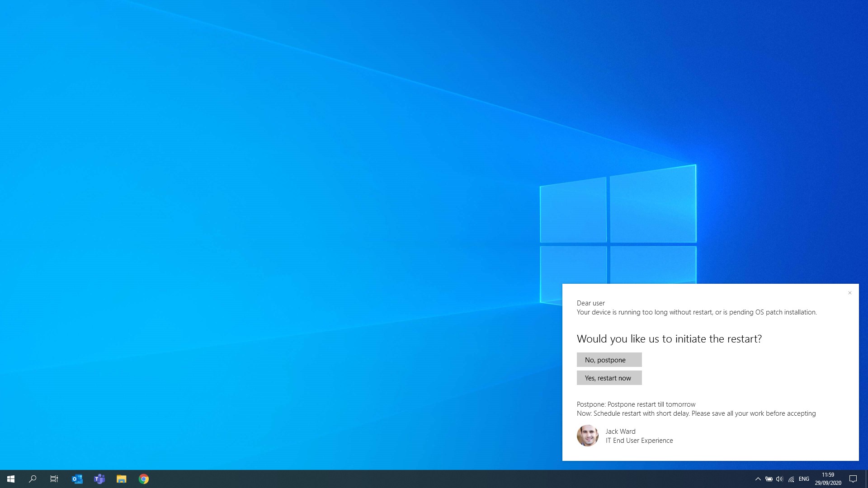This screenshot has width=868, height=488.
Task: Open the Windows Start menu
Action: click(x=11, y=479)
